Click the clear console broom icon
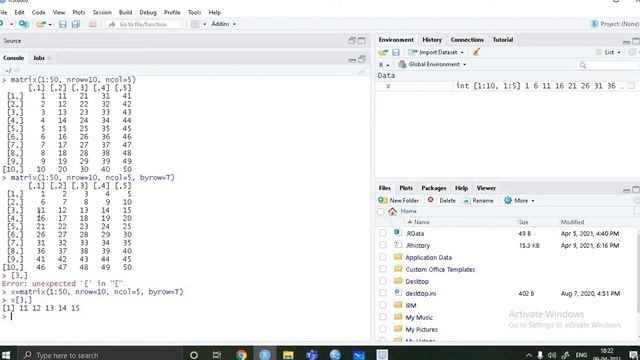 pyautogui.click(x=362, y=71)
